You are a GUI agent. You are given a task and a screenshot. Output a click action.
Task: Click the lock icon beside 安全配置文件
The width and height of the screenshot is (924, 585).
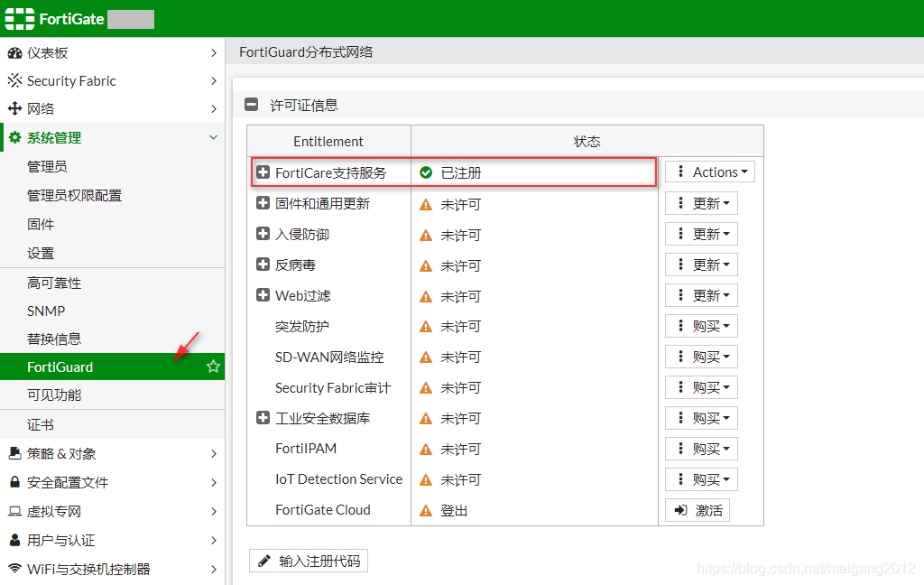click(14, 482)
